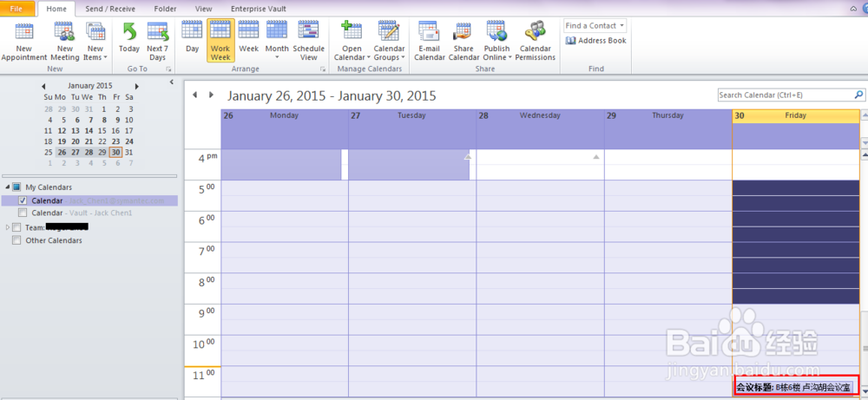
Task: Select January 30 in mini calendar
Action: point(115,152)
